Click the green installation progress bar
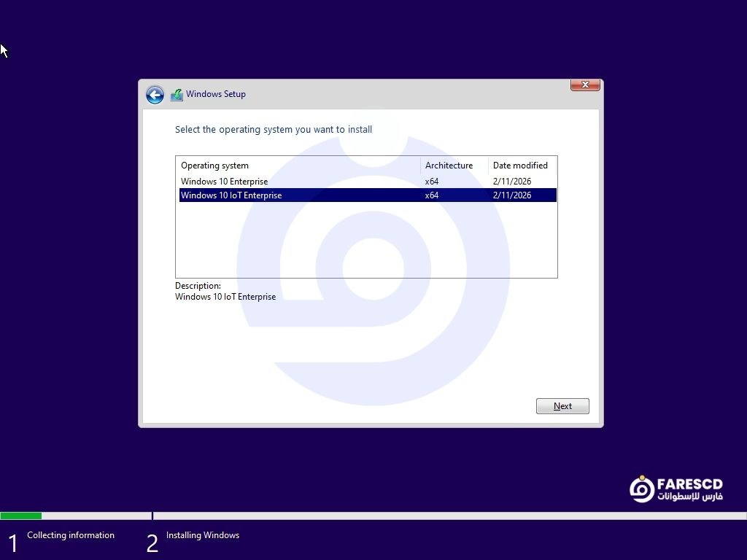This screenshot has height=560, width=747. (x=21, y=516)
